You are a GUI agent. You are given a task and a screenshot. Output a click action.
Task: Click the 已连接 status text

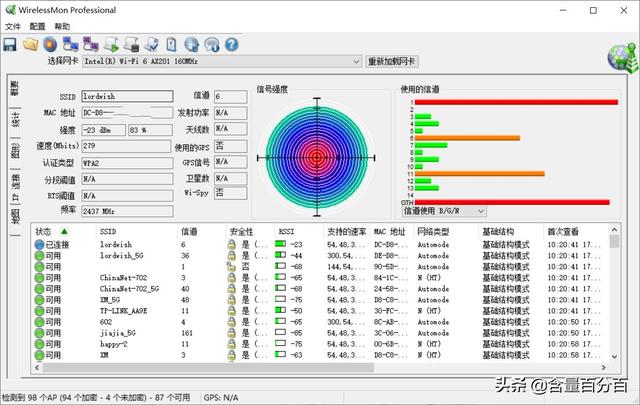pyautogui.click(x=57, y=245)
